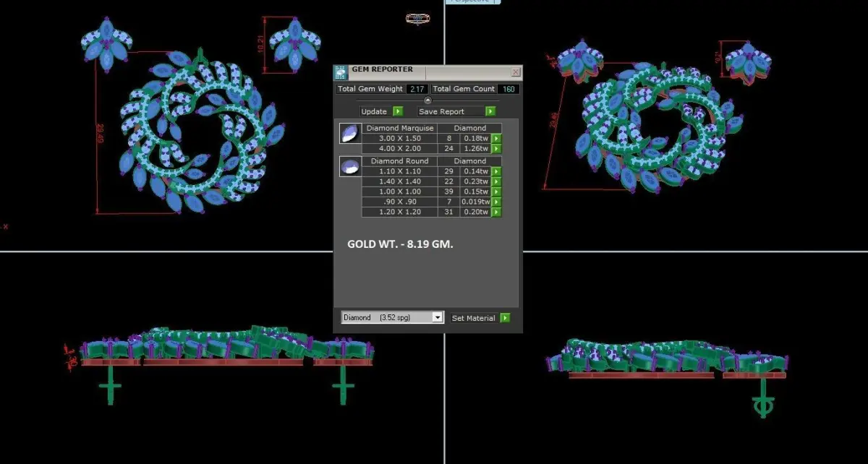Click the 29.49 dimension label in top-left viewport
868x464 pixels.
(101, 134)
